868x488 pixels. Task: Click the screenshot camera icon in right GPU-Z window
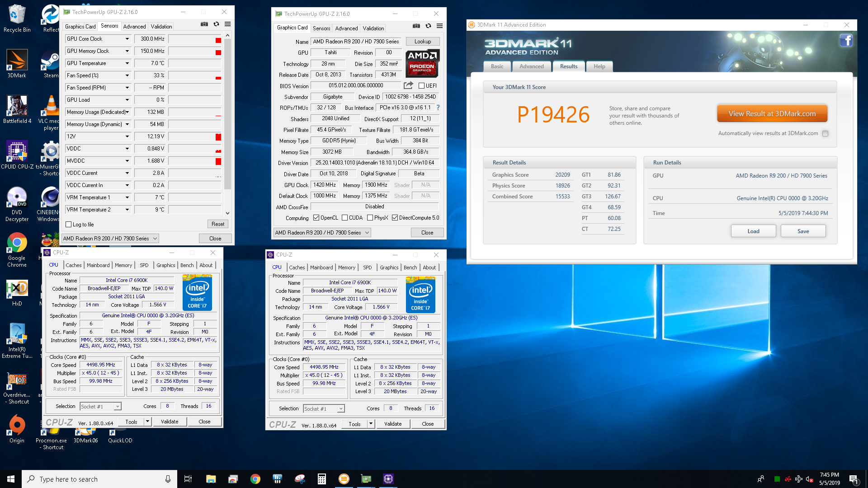coord(416,26)
